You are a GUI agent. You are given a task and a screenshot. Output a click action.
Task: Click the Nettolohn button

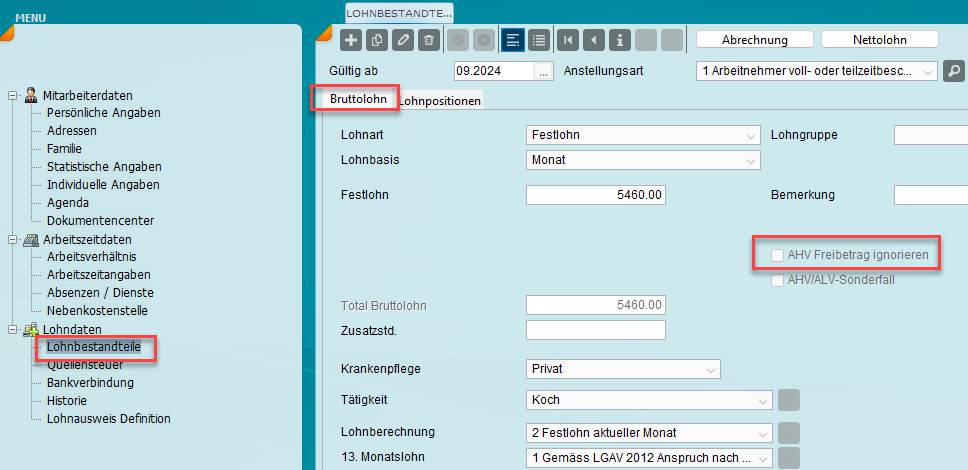[x=880, y=40]
